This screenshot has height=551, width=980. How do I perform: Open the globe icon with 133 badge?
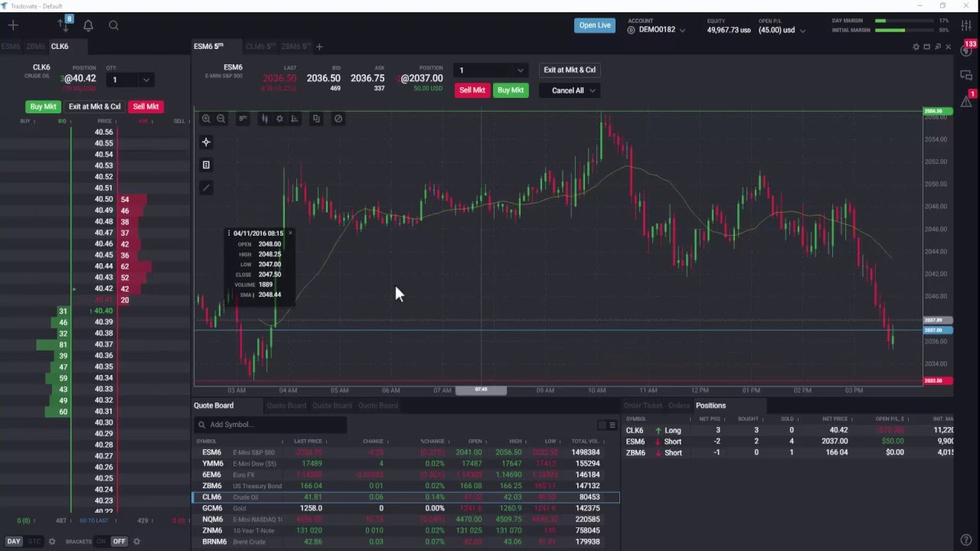click(966, 49)
